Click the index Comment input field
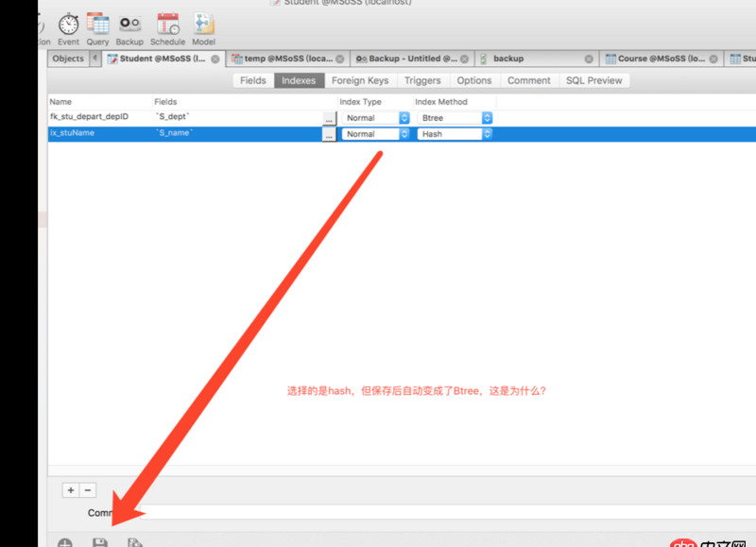 pos(447,512)
